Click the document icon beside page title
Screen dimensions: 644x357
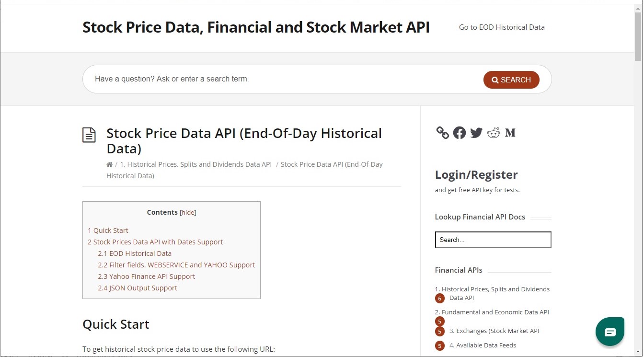click(x=89, y=135)
